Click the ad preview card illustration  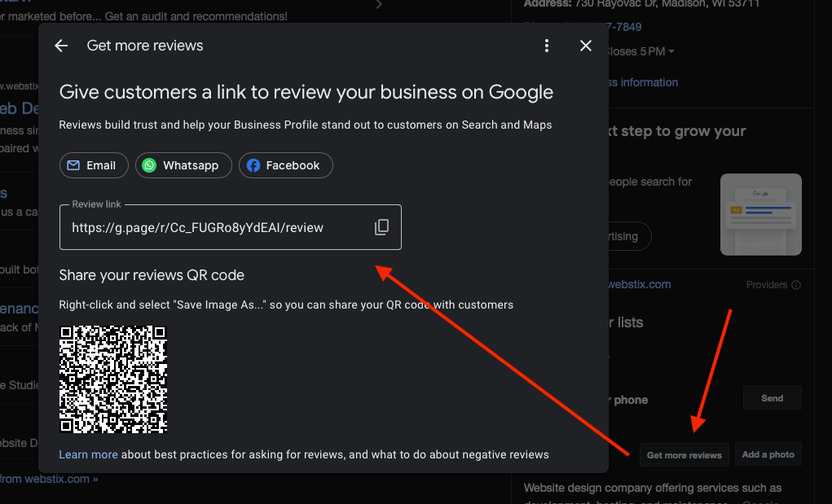pos(760,214)
